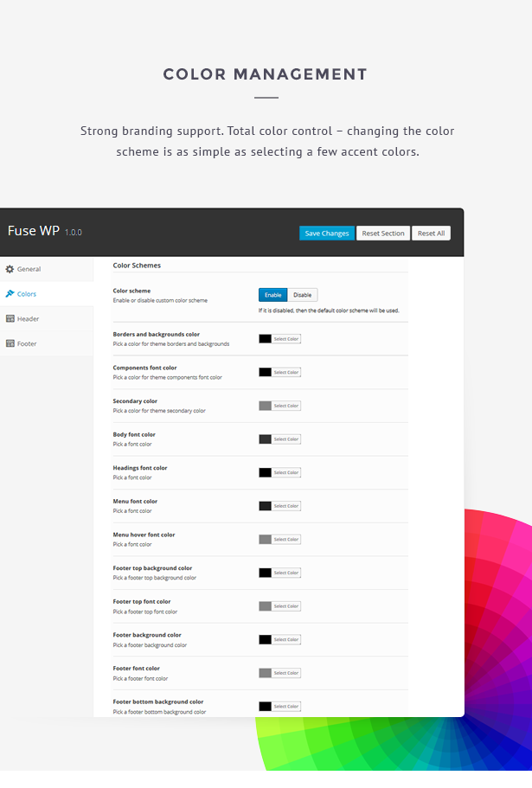Open the Footer settings section
This screenshot has height=788, width=532.
(29, 343)
